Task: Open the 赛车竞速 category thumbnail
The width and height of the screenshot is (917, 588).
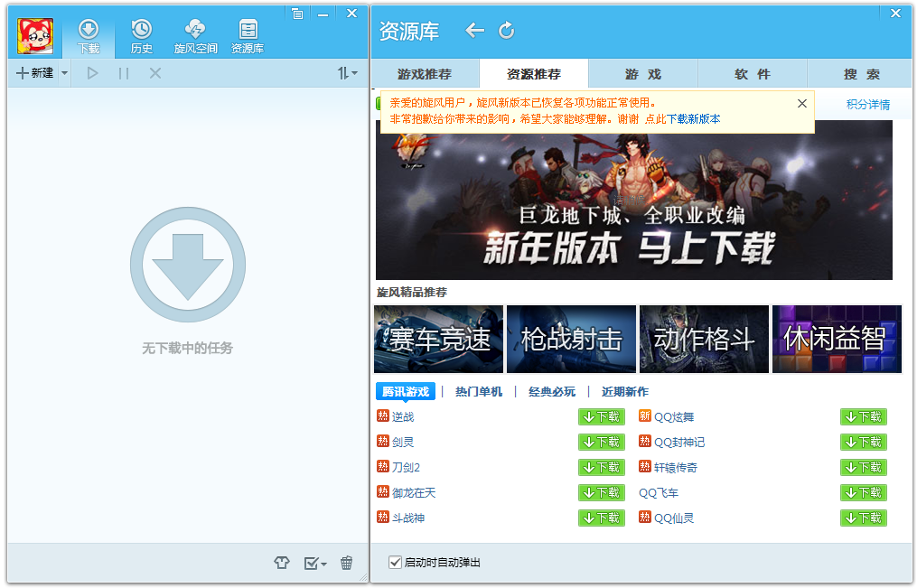Action: click(439, 339)
